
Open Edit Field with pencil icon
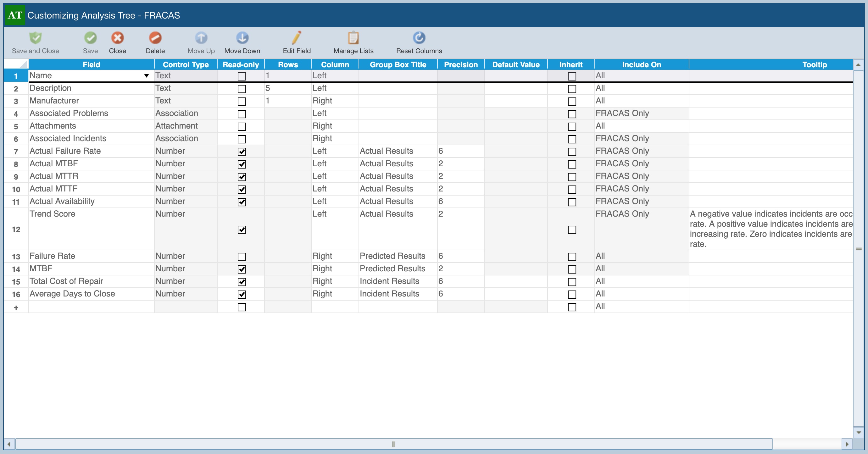tap(297, 38)
